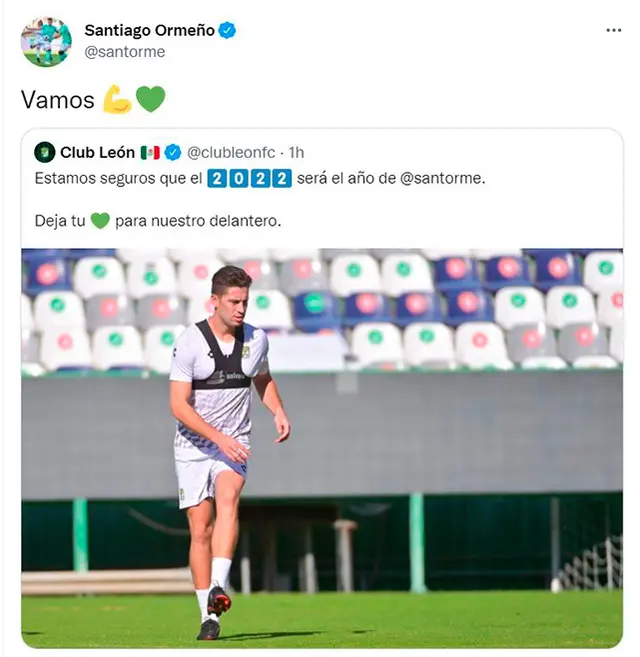
Task: Click the "Estamos seguros que el" text
Action: click(117, 179)
